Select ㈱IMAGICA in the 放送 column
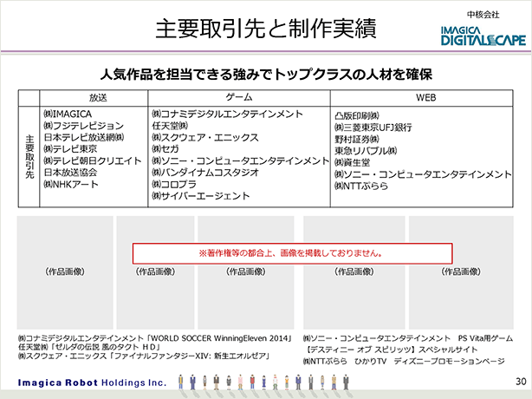The width and height of the screenshot is (532, 399). click(68, 114)
